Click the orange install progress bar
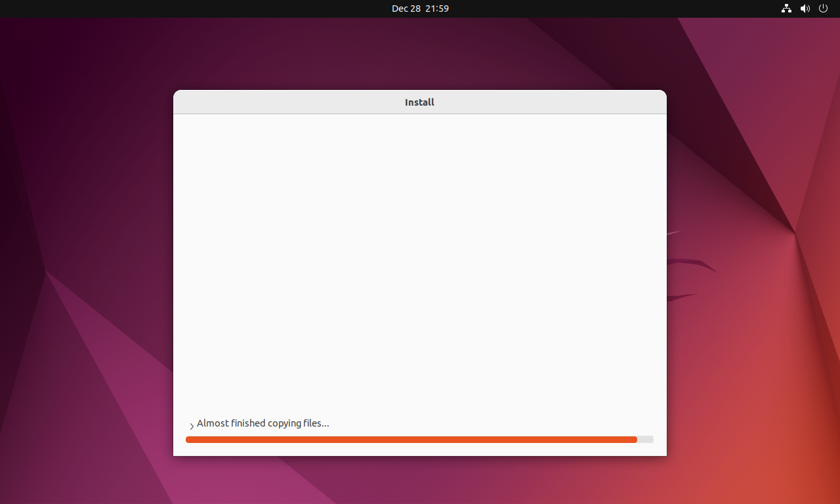 [x=419, y=440]
